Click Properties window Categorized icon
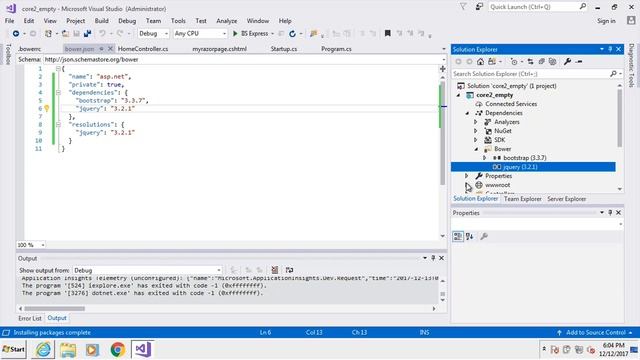The width and height of the screenshot is (640, 360). click(458, 236)
